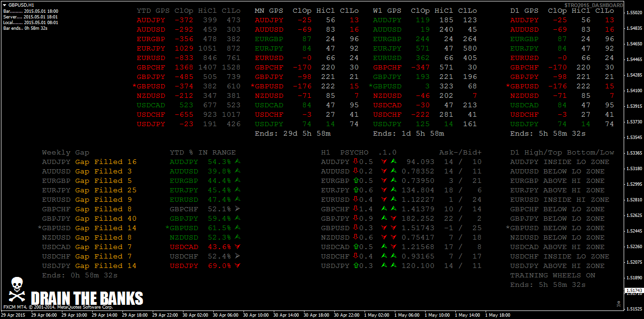Click 'EURJPY Gap Filled 25' row

pos(89,190)
